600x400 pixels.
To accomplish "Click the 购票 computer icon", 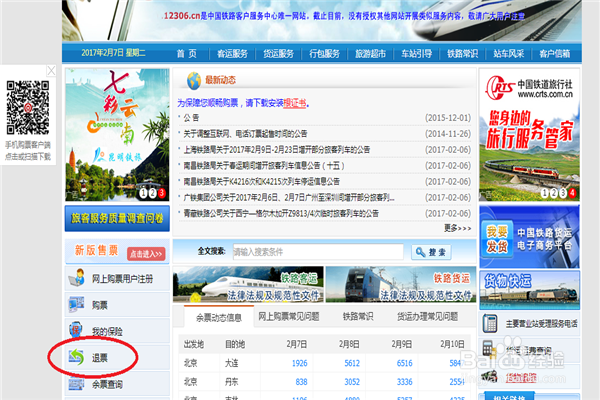I will coord(77,305).
